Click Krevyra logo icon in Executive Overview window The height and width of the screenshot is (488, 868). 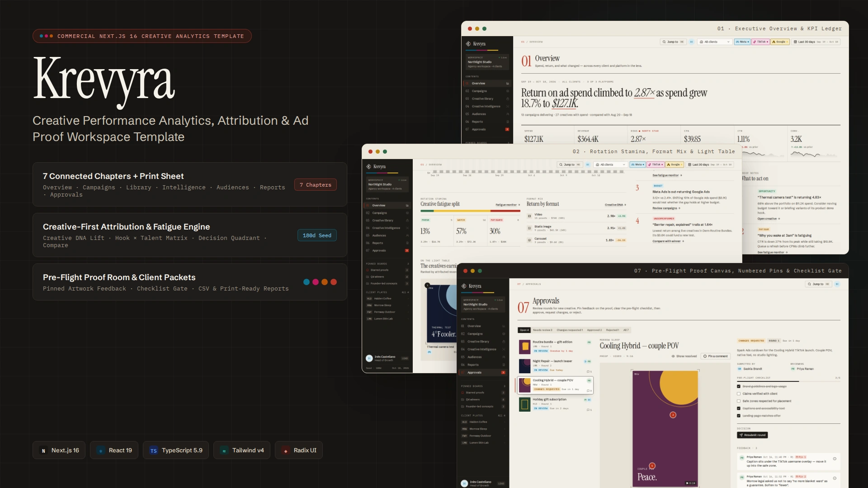click(x=468, y=44)
